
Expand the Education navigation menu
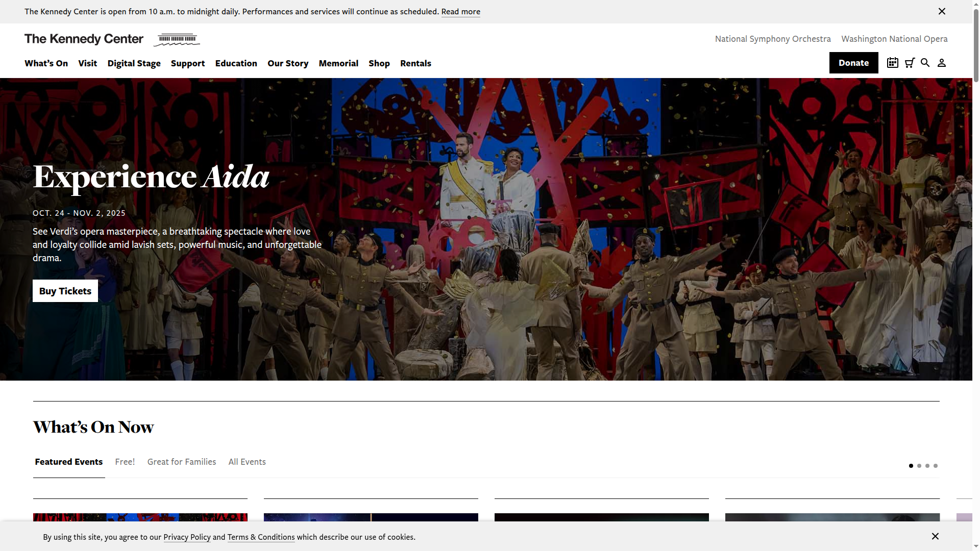tap(236, 63)
